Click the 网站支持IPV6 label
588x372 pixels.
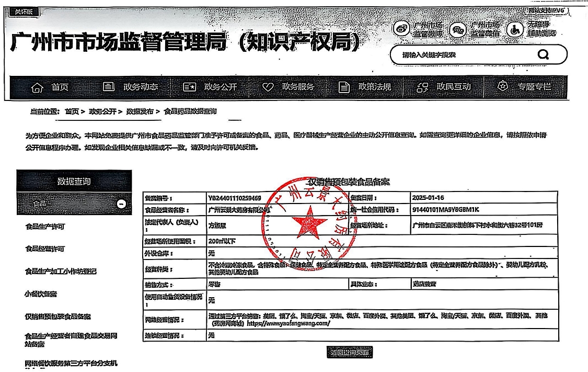[x=546, y=10]
